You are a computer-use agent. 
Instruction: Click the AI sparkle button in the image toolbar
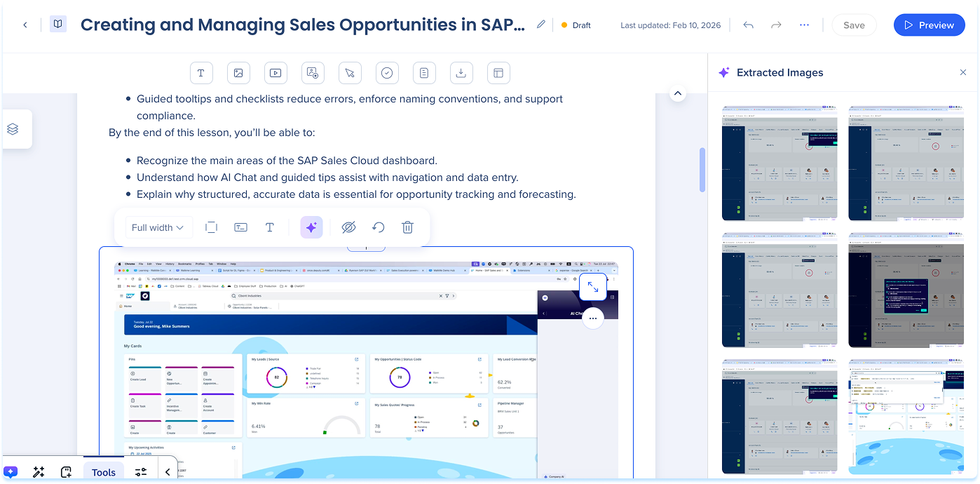(311, 227)
